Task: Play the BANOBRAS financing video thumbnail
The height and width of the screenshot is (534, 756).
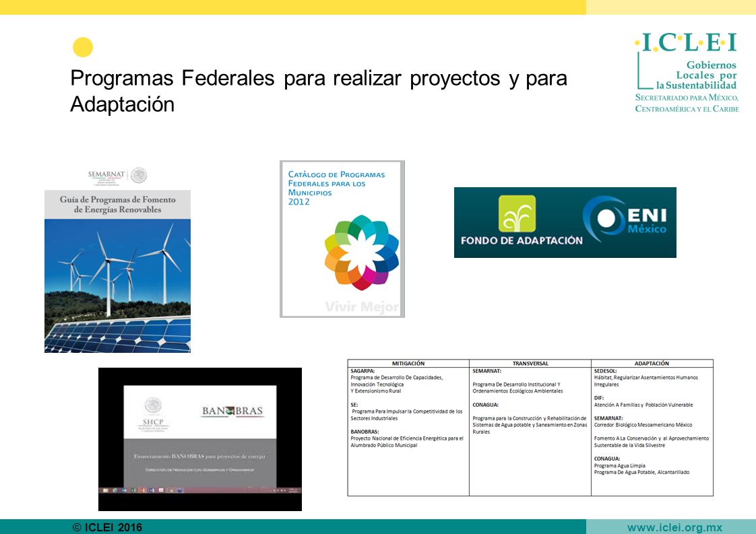Action: pos(200,439)
